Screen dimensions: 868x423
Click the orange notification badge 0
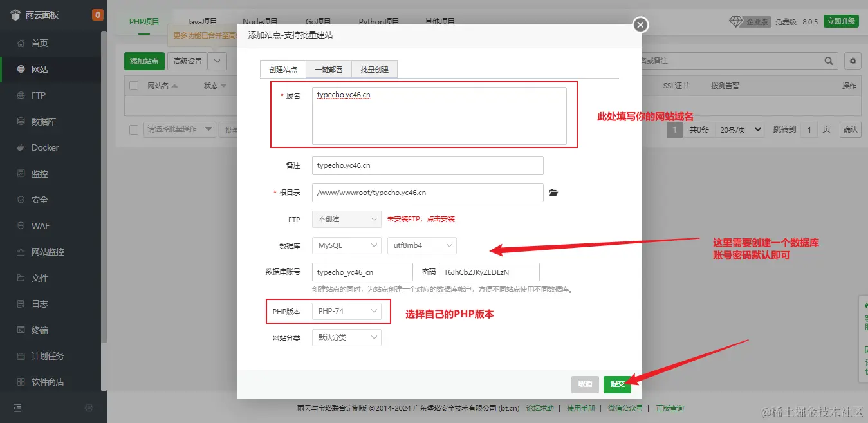[x=97, y=15]
